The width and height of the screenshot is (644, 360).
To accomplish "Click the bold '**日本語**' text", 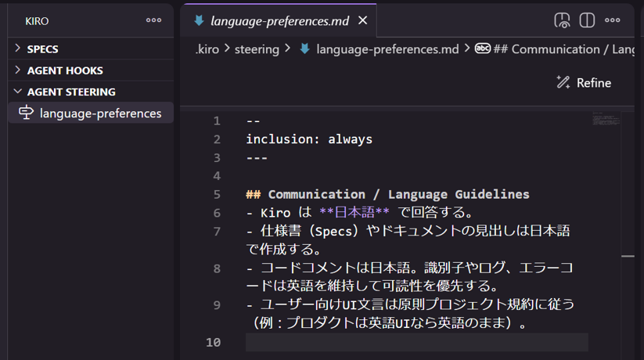I will pyautogui.click(x=354, y=212).
